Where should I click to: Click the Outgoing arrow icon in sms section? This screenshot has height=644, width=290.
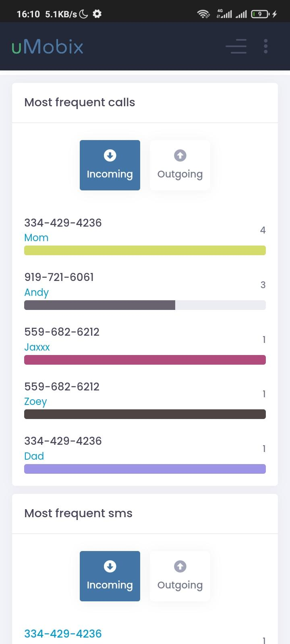[180, 566]
